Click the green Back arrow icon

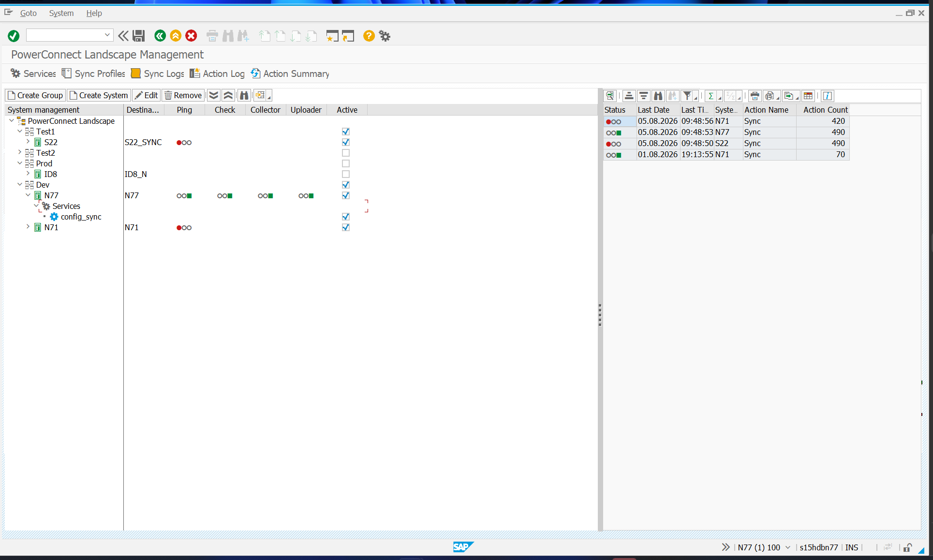pyautogui.click(x=160, y=36)
